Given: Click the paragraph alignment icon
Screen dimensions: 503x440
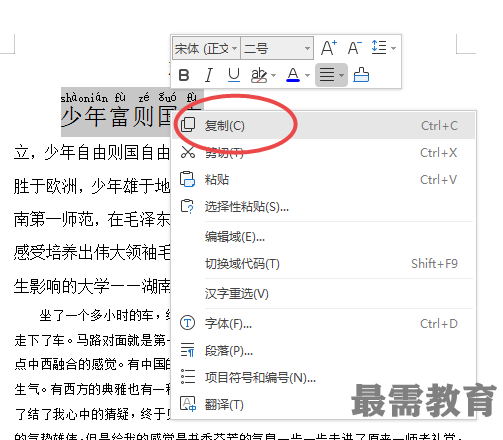Looking at the screenshot, I should click(x=327, y=75).
